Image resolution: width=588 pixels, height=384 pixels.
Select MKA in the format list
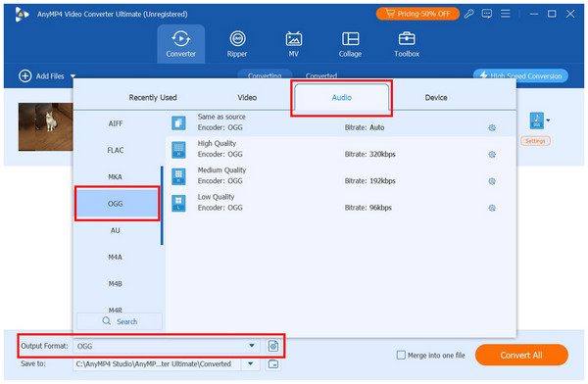pos(116,176)
